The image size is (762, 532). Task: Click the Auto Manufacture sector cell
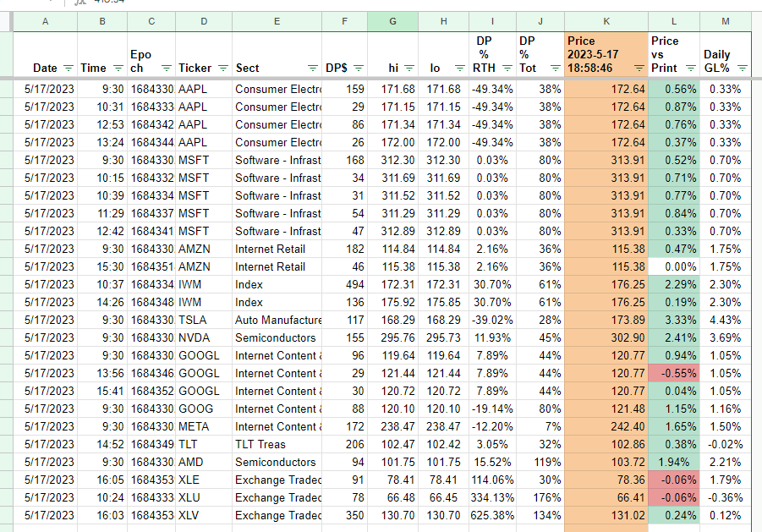pos(277,320)
